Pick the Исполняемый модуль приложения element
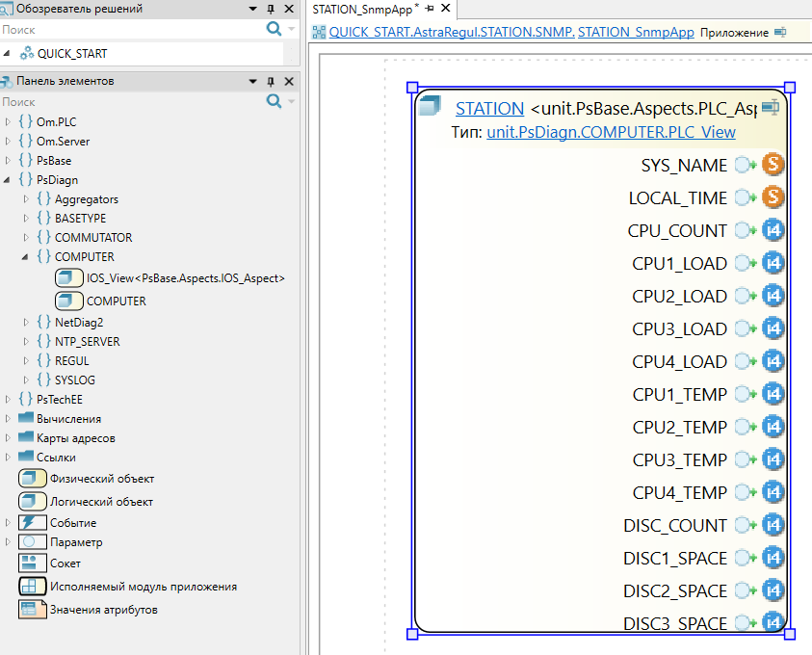The height and width of the screenshot is (655, 812). click(144, 587)
